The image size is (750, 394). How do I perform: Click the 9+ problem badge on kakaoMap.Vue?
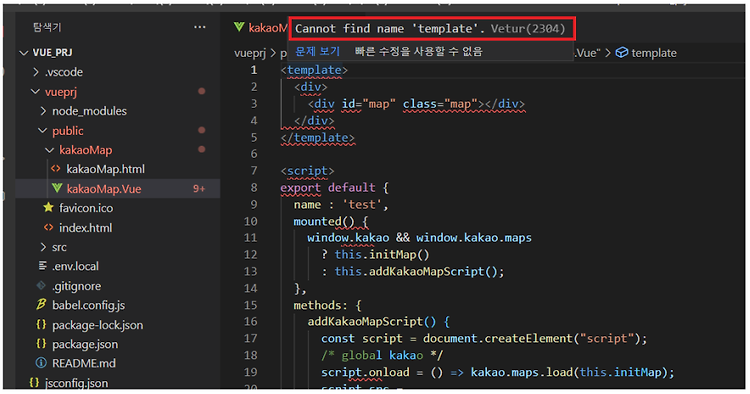tap(199, 189)
